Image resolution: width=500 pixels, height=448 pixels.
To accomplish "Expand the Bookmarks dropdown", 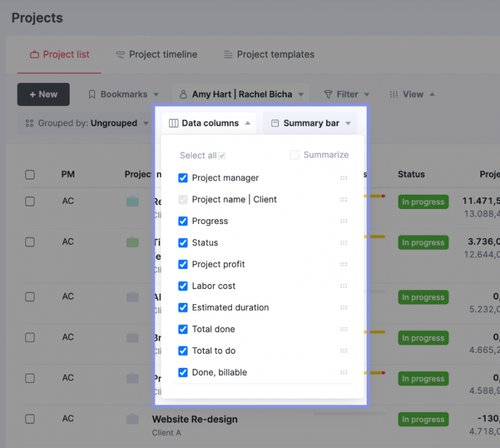I will click(124, 94).
